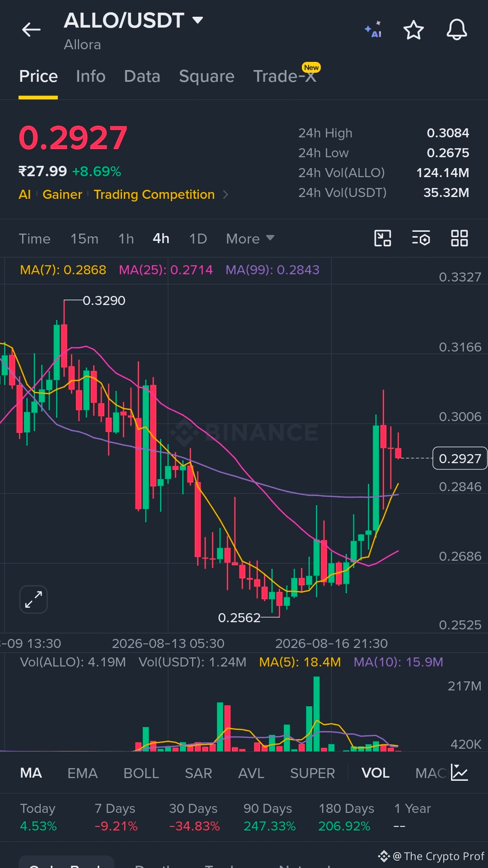This screenshot has width=488, height=868.
Task: Open indicator chart settings icon beside MAC
Action: pyautogui.click(x=460, y=773)
